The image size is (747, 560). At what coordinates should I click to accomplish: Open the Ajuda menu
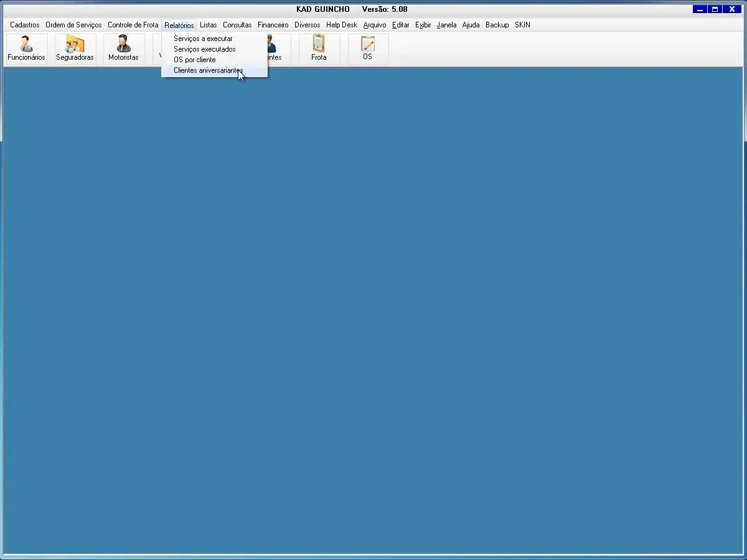click(471, 25)
